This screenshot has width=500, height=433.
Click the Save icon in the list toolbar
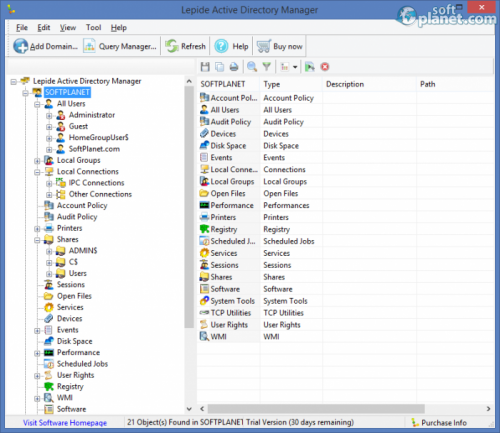(205, 67)
